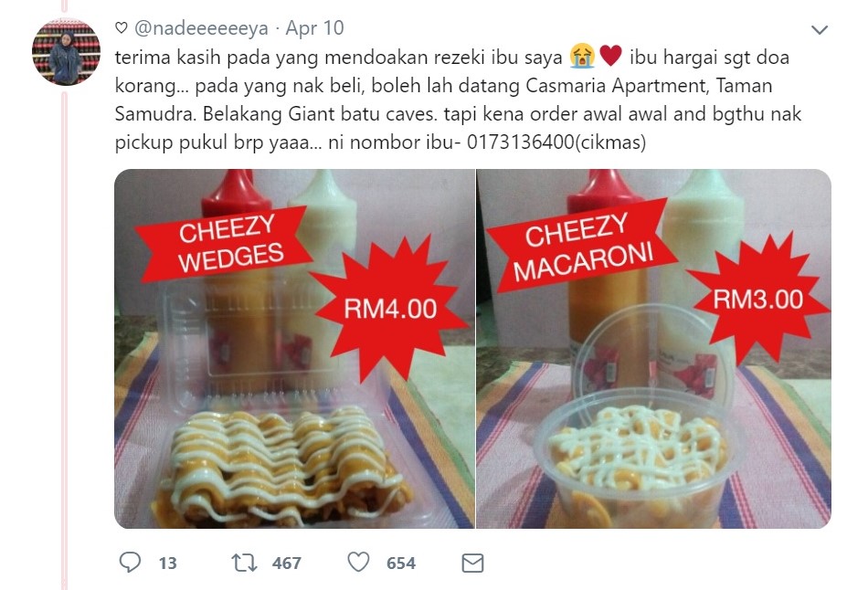Open the Apr 10 tweet timestamp

click(314, 27)
